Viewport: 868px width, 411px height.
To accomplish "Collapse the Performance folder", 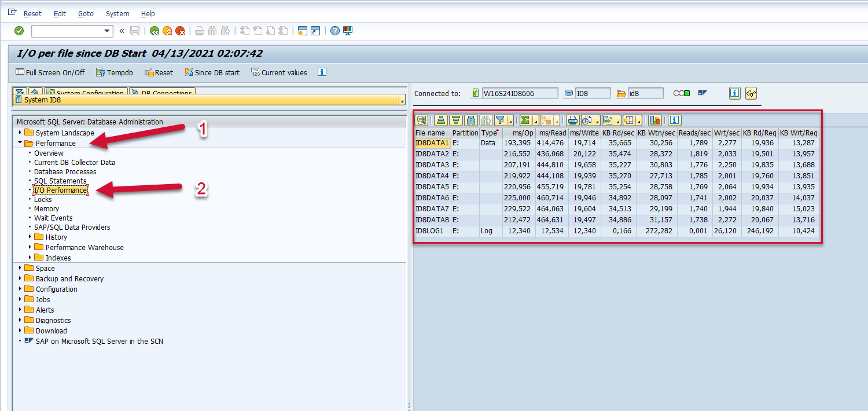I will click(x=20, y=143).
